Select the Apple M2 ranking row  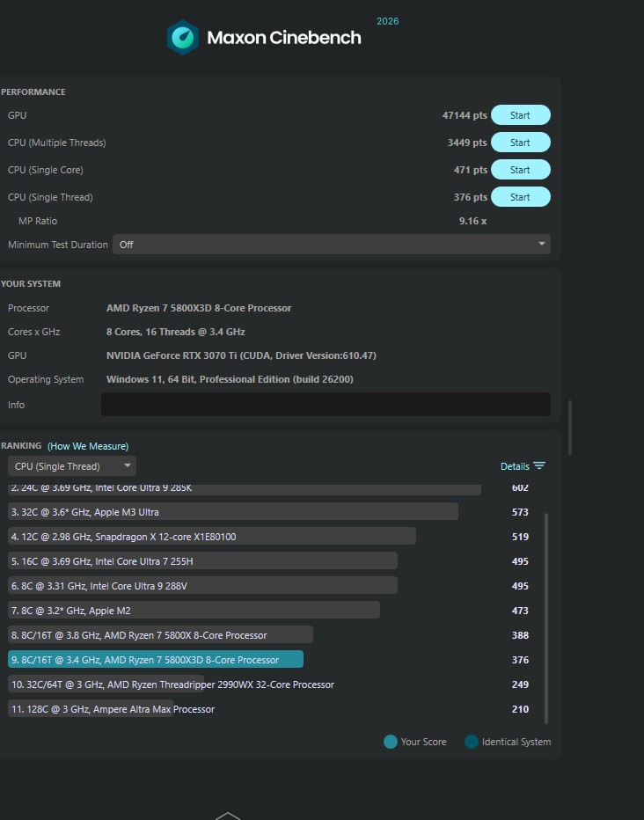[x=194, y=610]
